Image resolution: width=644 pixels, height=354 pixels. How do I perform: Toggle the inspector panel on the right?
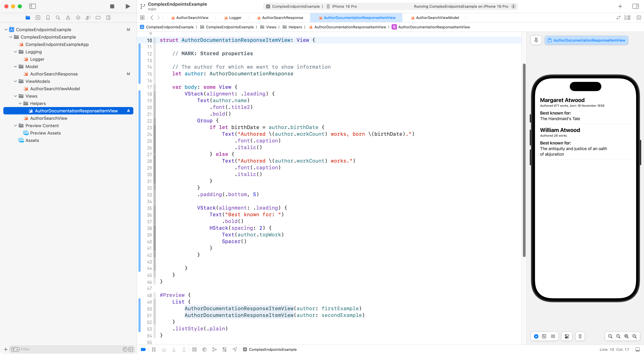tap(635, 6)
